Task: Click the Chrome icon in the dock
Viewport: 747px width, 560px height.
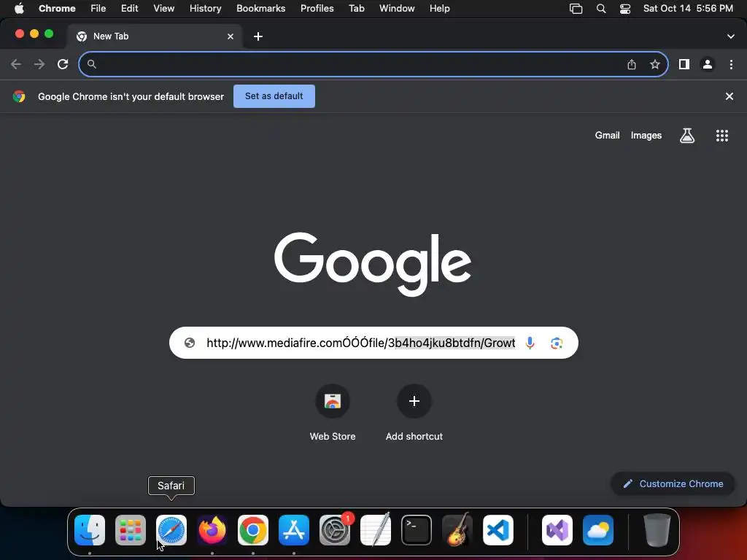Action: (253, 530)
